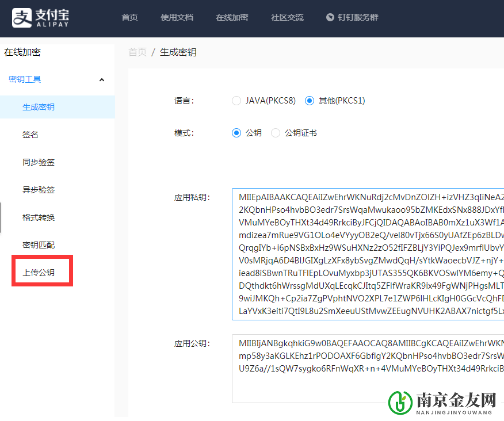
Task: Select the 其他(PKCS1) language radio button
Action: pyautogui.click(x=310, y=100)
